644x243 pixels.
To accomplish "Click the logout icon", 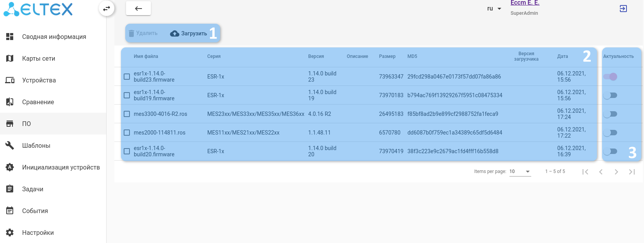I will click(x=623, y=9).
